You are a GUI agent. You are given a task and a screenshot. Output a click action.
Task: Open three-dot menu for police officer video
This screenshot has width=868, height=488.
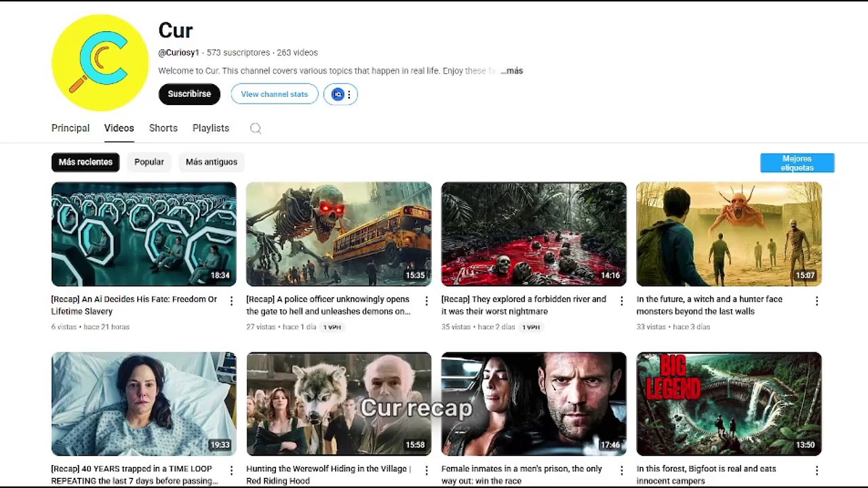[427, 301]
